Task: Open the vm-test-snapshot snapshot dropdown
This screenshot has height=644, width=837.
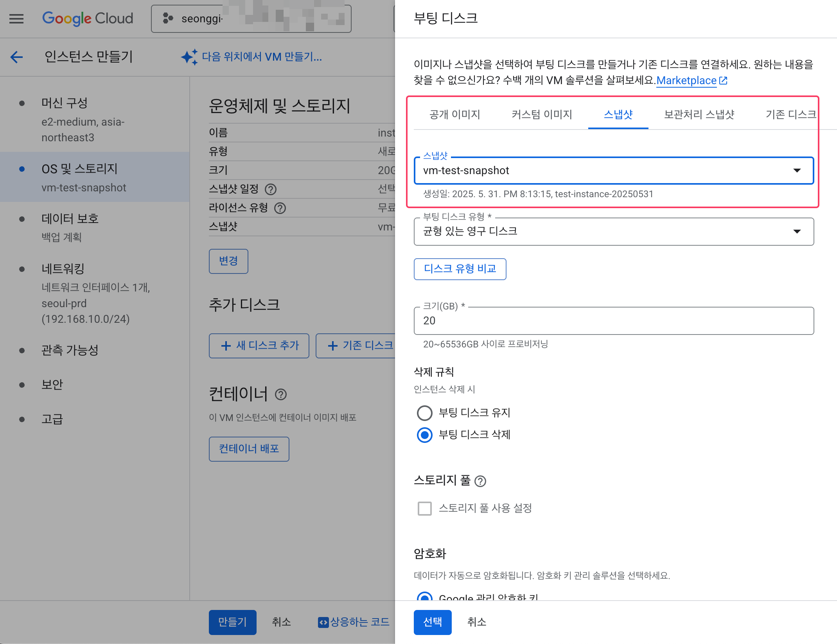Action: (613, 171)
